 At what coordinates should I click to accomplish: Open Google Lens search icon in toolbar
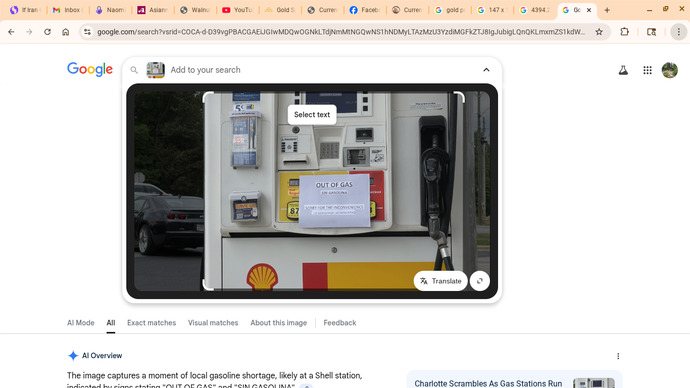click(651, 32)
